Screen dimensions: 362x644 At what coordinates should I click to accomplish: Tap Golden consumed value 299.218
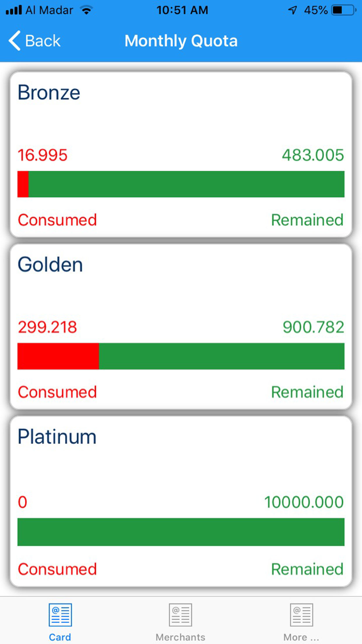[47, 327]
